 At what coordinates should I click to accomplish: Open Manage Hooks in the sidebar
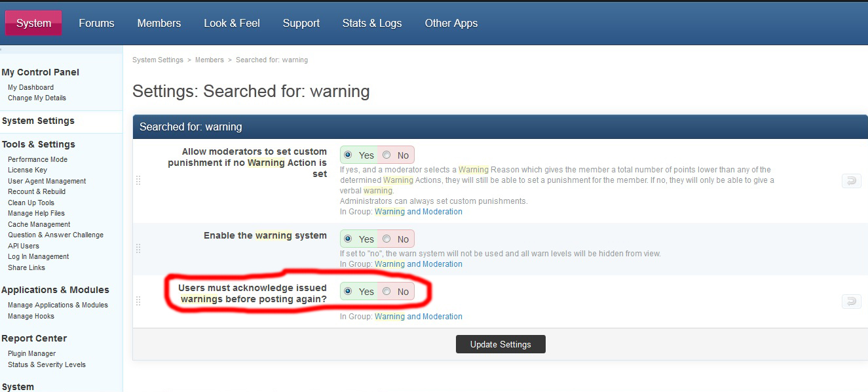pyautogui.click(x=31, y=316)
